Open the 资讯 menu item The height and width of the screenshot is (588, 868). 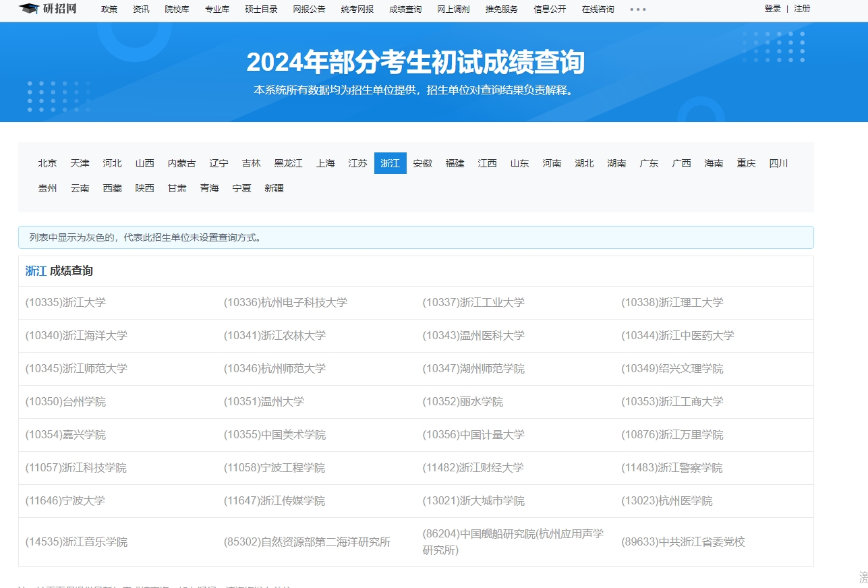pos(141,9)
